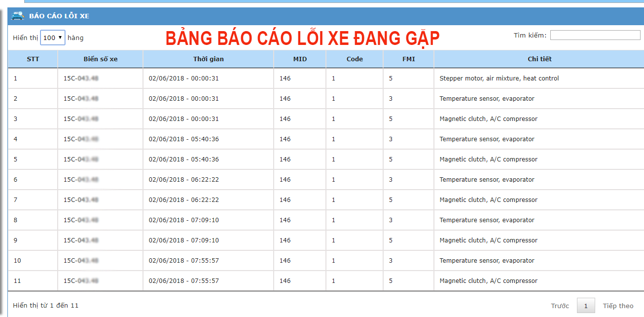Click the STT number 10 cell

pyautogui.click(x=33, y=261)
